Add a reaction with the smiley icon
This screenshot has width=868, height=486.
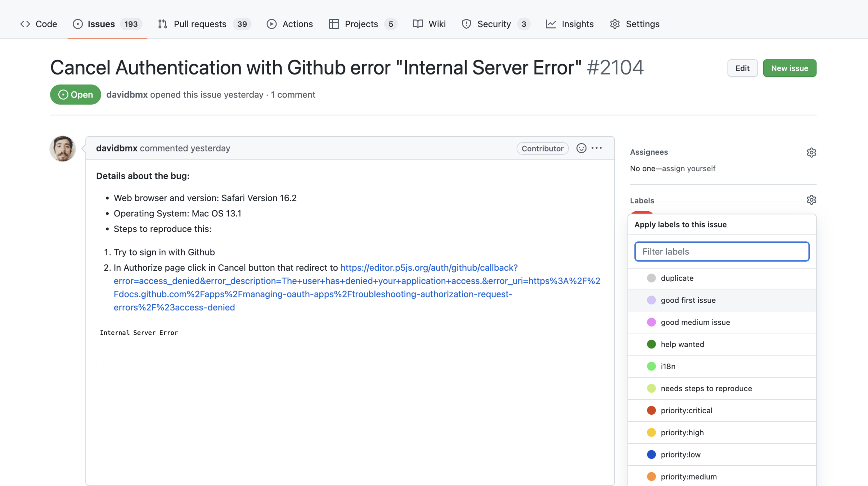tap(581, 148)
